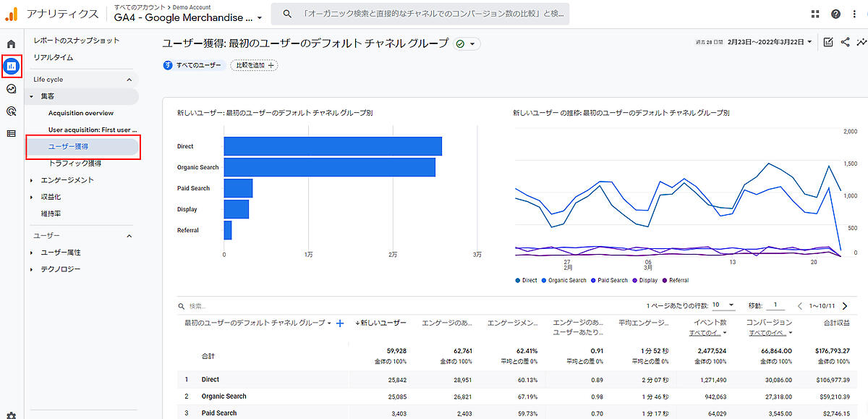Collapse the Life cycle section

click(x=129, y=80)
